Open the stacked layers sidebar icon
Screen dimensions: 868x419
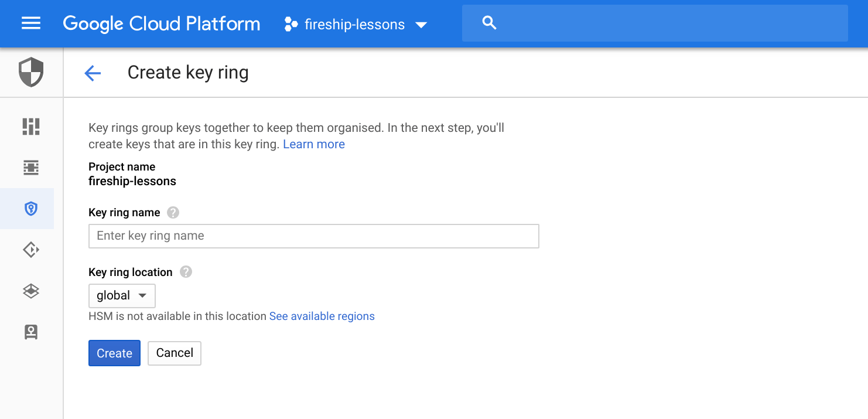tap(31, 291)
